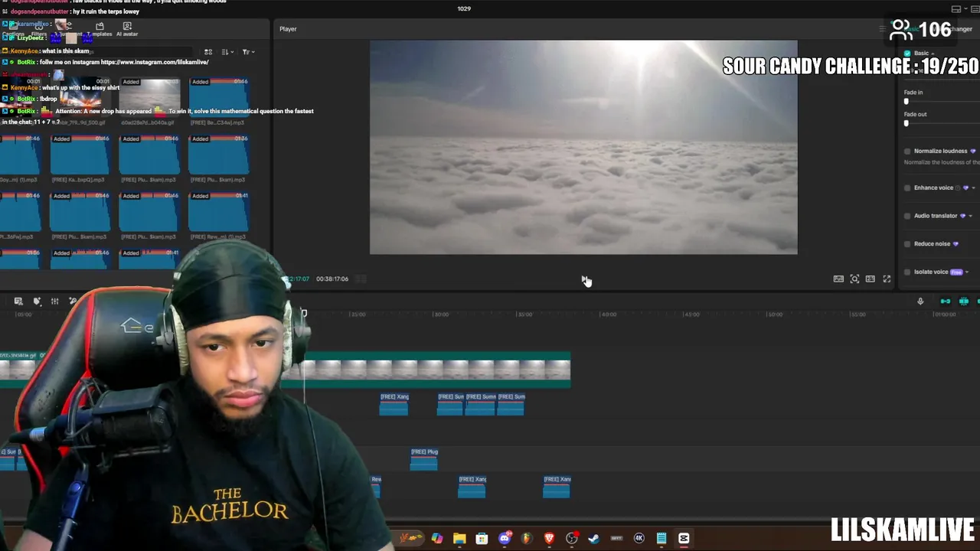The image size is (980, 551).
Task: Open FL Studio from the taskbar
Action: coord(526,539)
